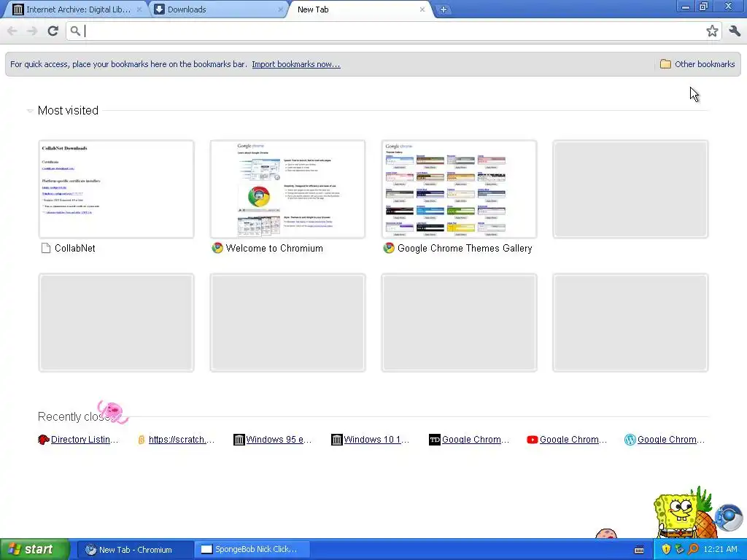This screenshot has width=747, height=560.
Task: Switch to the Internet Archive tab
Action: (77, 9)
